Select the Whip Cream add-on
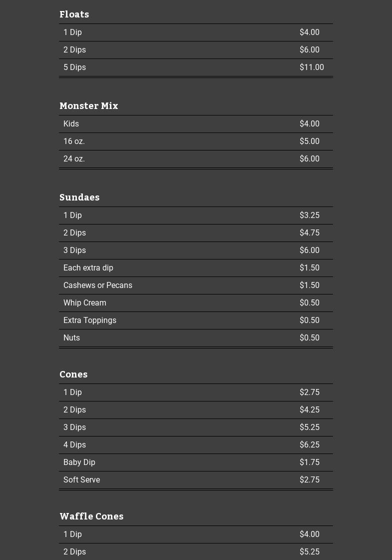Screen dimensions: 392x560 point(196,303)
